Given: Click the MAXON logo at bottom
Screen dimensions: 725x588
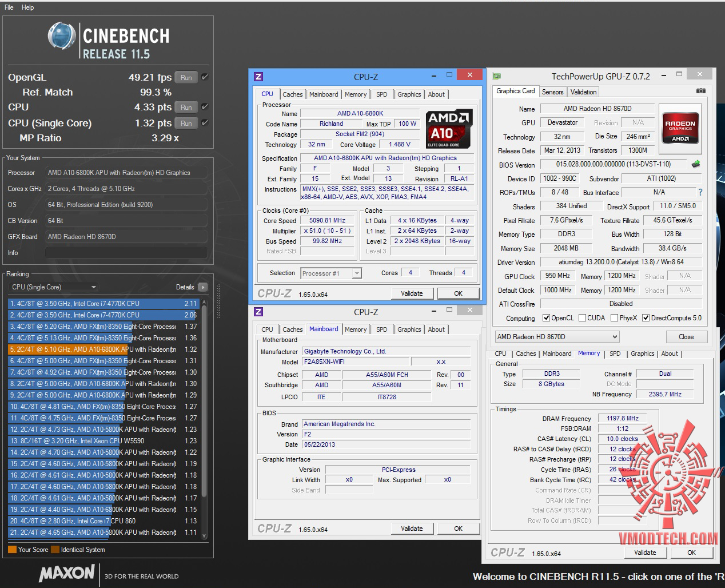Looking at the screenshot, I should tap(66, 573).
